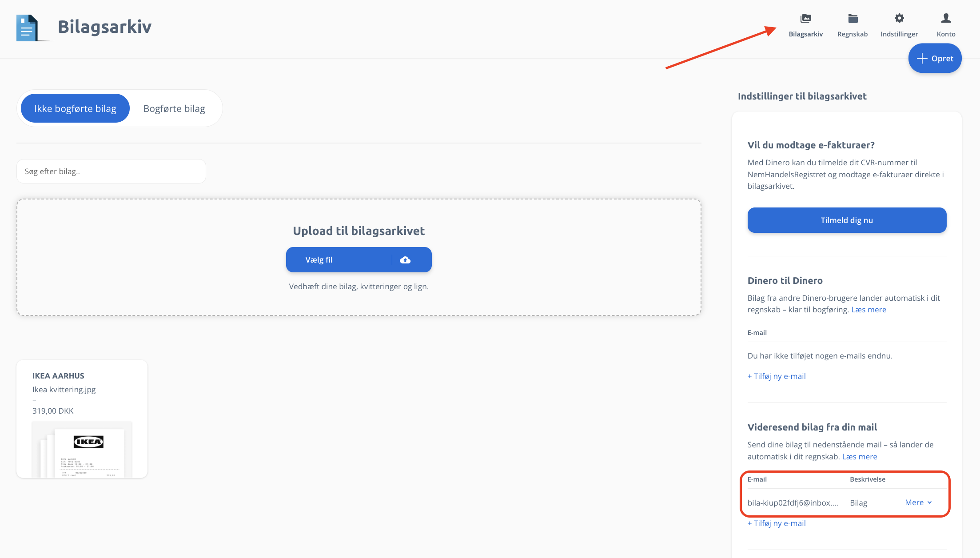This screenshot has width=980, height=558.
Task: Open the Bilagsarkiv navigation icon
Action: click(805, 19)
